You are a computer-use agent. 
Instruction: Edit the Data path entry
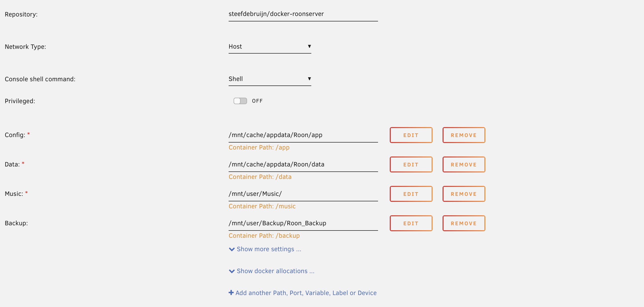[x=411, y=165]
